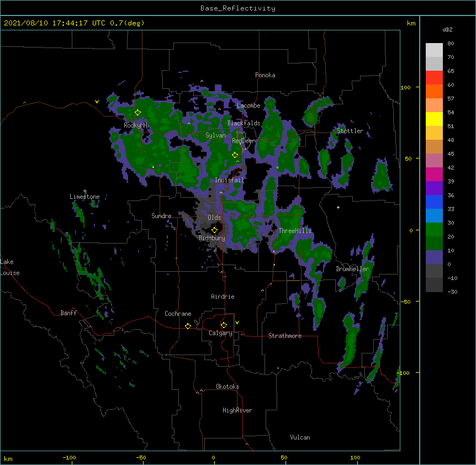Click the Banff label
The height and width of the screenshot is (465, 476).
tap(68, 313)
